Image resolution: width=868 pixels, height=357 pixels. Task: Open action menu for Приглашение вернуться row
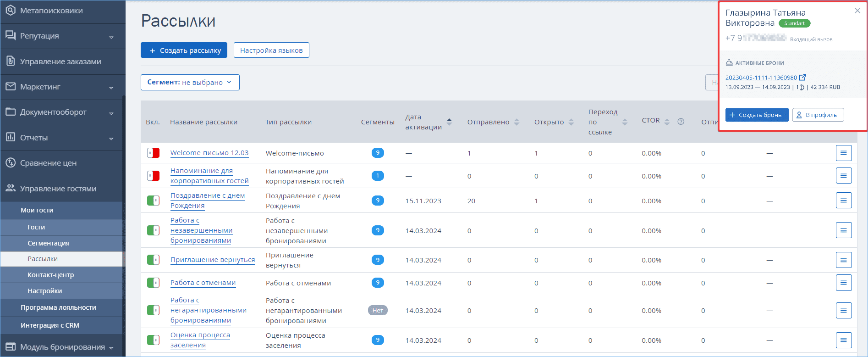coord(844,260)
